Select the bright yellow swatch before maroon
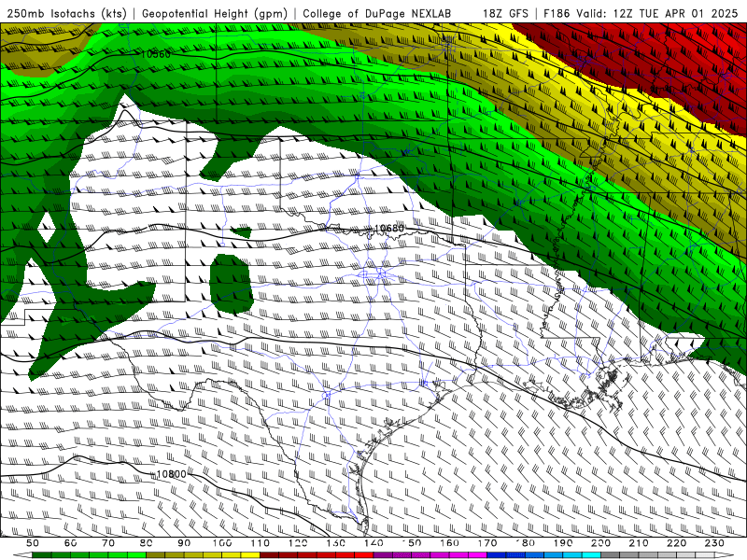The image size is (747, 560). tap(250, 555)
